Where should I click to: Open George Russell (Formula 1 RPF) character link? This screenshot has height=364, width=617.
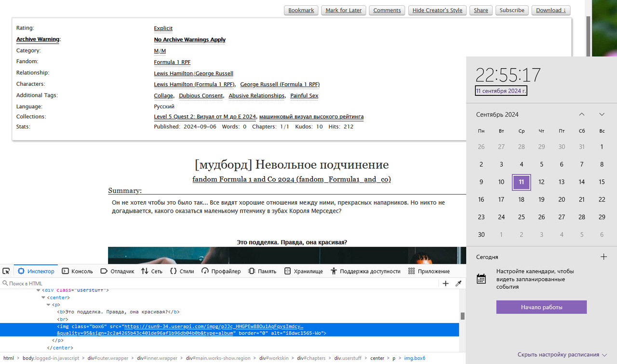[x=280, y=84]
